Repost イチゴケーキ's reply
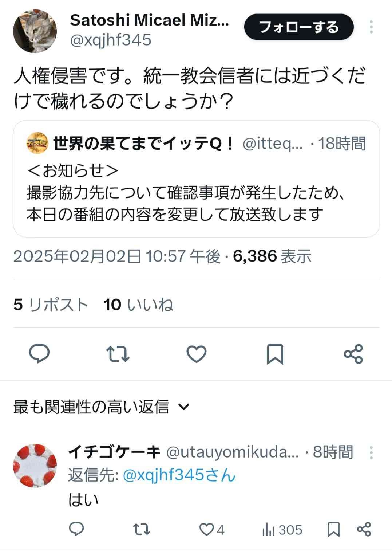 point(142,529)
